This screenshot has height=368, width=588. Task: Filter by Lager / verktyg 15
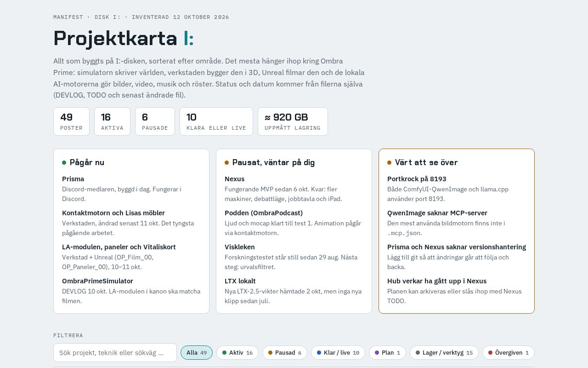coord(444,353)
